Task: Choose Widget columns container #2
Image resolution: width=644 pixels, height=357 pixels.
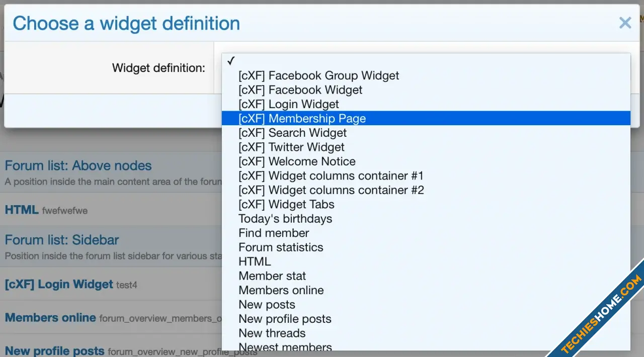Action: click(x=426, y=190)
